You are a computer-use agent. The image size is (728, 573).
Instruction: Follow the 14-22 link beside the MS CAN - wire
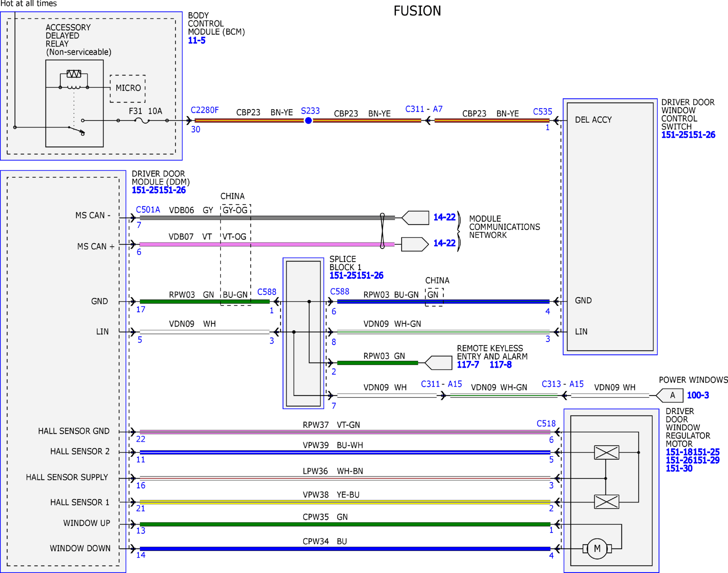pos(444,217)
